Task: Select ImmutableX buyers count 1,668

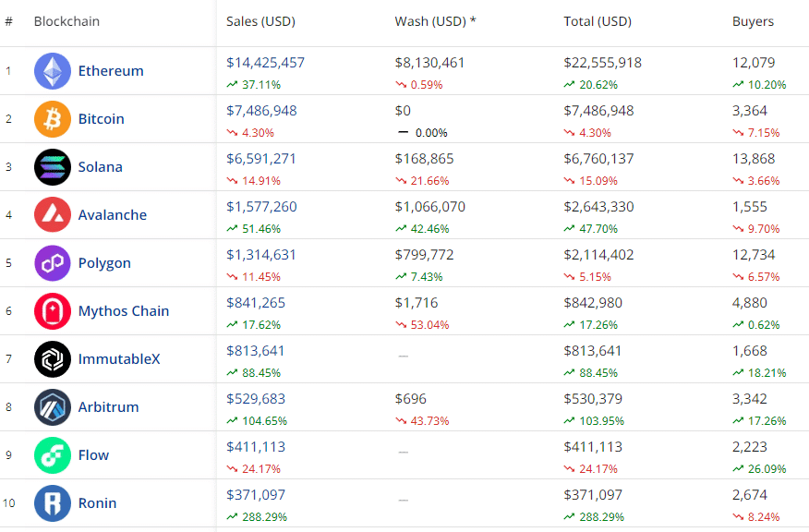Action: point(750,350)
